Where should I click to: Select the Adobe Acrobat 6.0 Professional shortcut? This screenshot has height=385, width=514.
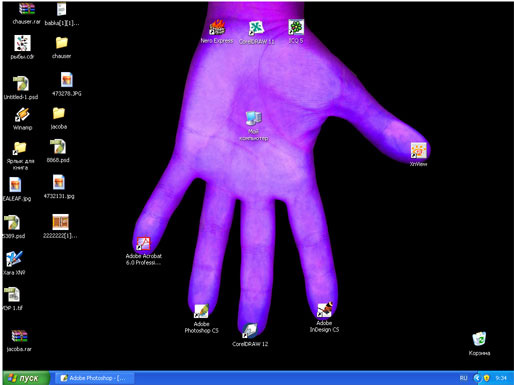[143, 244]
